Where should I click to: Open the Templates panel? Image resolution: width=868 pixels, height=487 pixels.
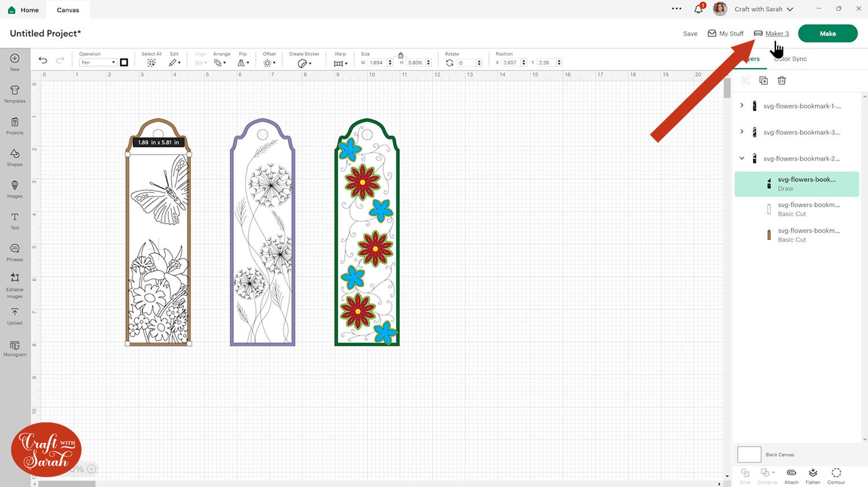tap(14, 94)
